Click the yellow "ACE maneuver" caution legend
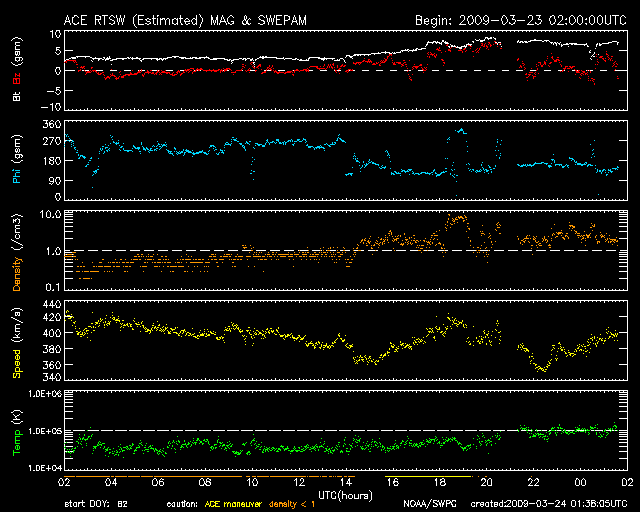The image size is (640, 512). [233, 504]
